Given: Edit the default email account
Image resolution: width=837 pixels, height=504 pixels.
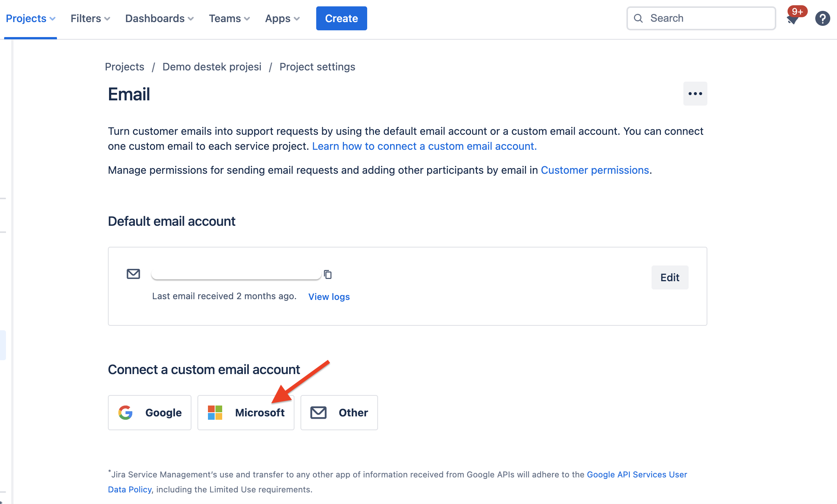Looking at the screenshot, I should point(670,277).
